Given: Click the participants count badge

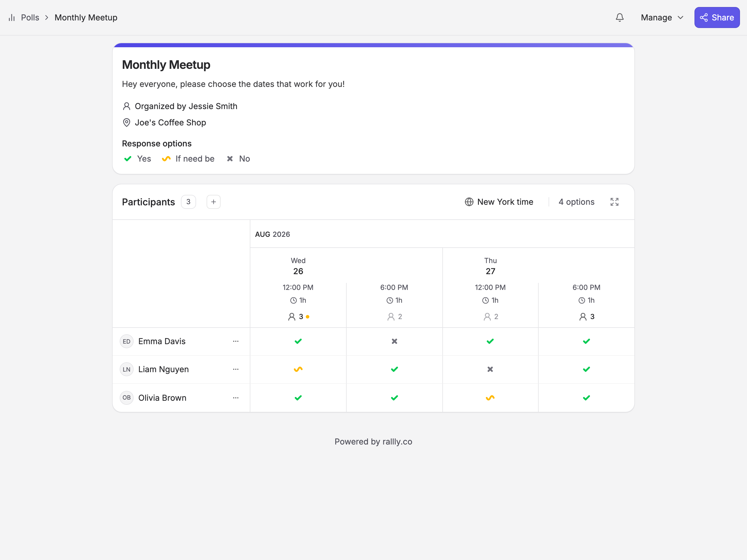Looking at the screenshot, I should [189, 202].
